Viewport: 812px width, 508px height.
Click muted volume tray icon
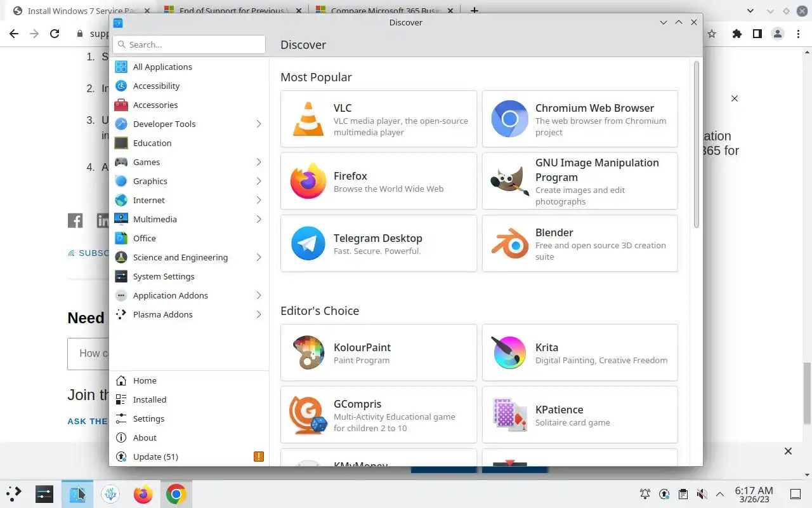702,494
